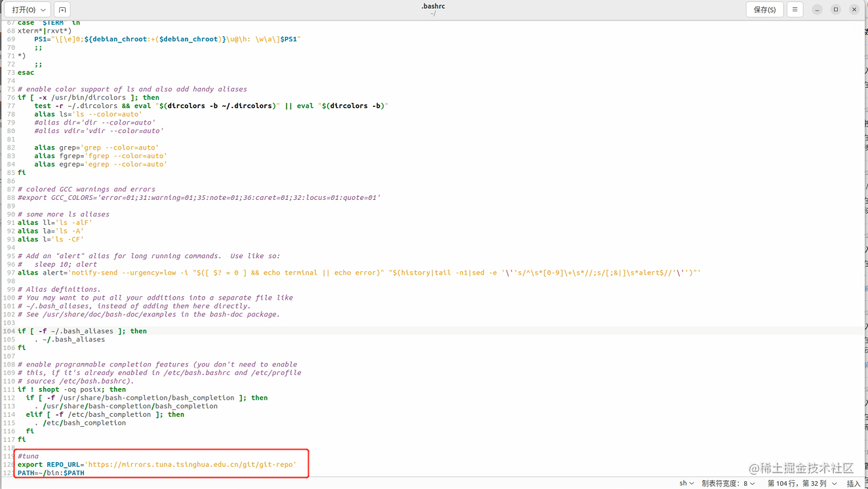868x489 pixels.
Task: Click the text "alias l='ls -CF'"
Action: (51, 239)
